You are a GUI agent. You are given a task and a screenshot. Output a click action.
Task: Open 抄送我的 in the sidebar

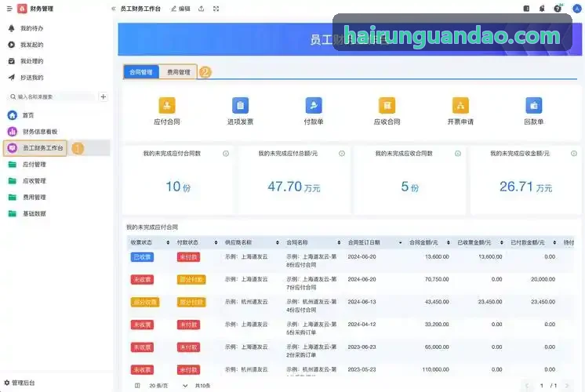(x=31, y=78)
